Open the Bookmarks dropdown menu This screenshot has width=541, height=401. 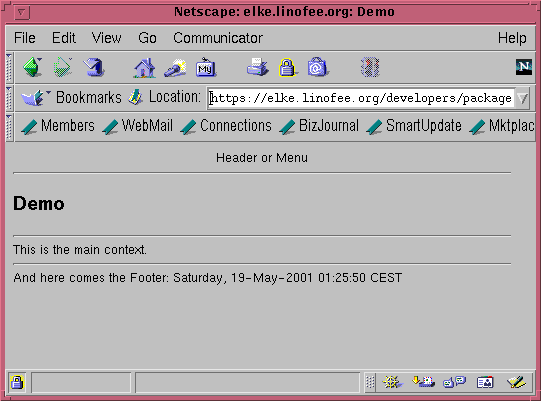point(71,97)
